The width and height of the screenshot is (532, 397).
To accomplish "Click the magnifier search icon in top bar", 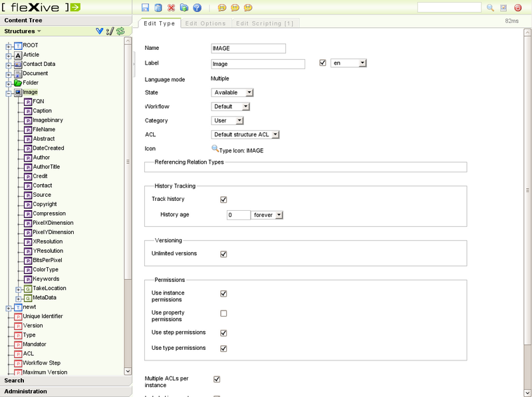I will 491,8.
